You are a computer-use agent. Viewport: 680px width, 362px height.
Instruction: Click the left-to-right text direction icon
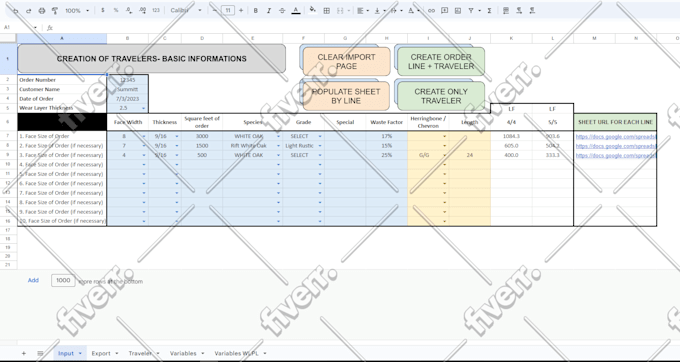pyautogui.click(x=519, y=10)
